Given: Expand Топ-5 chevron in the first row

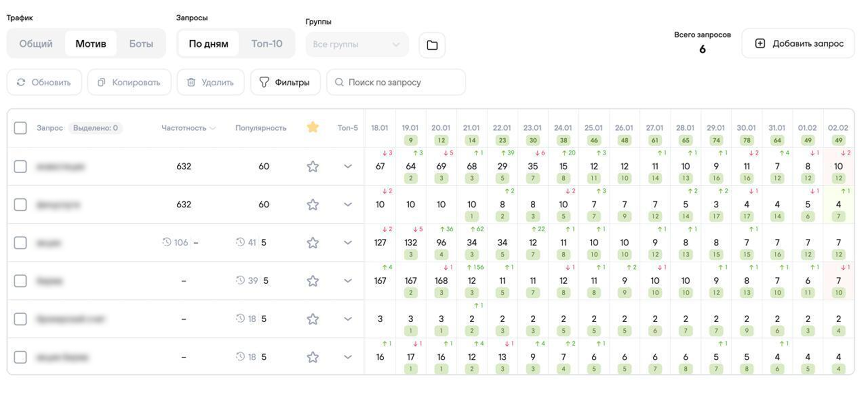Looking at the screenshot, I should 348,166.
